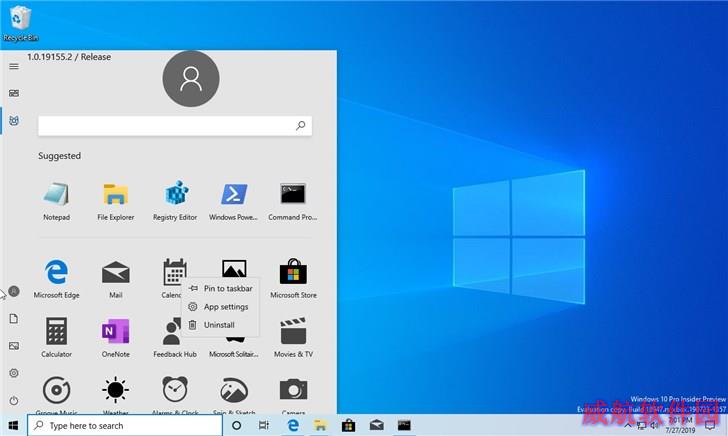Open Microsoft Store from taskbar
Screen dimensions: 728x436
coord(348,425)
